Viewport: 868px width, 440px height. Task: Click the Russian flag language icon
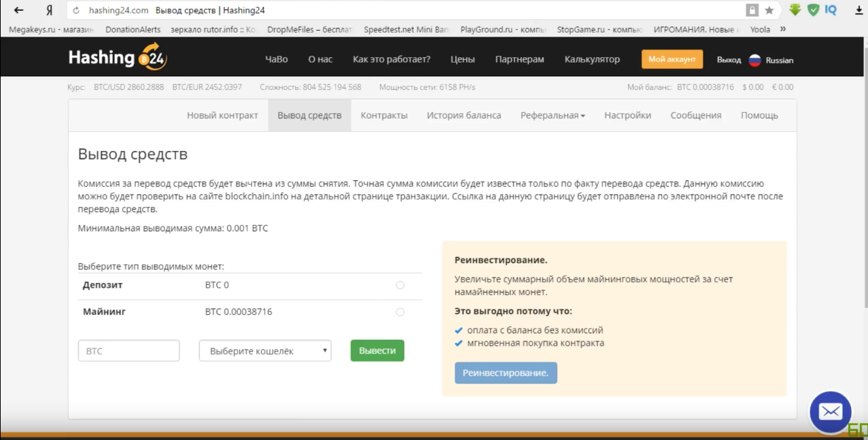pos(754,60)
